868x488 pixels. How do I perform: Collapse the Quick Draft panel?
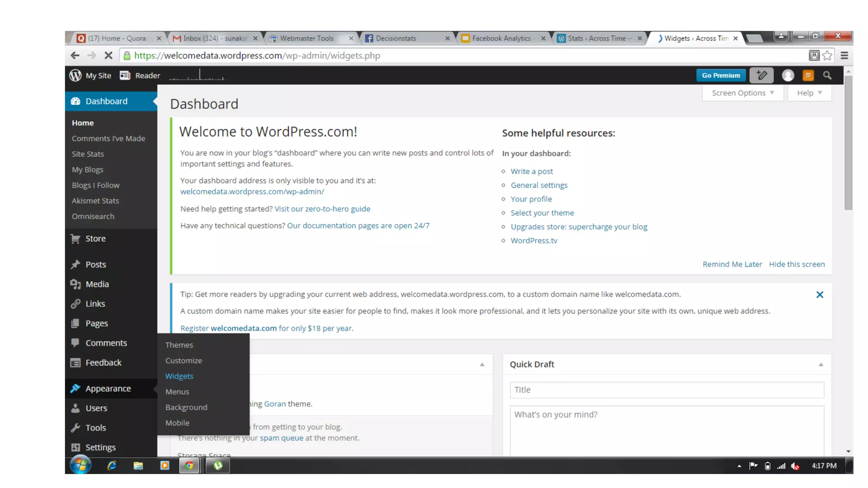point(821,364)
